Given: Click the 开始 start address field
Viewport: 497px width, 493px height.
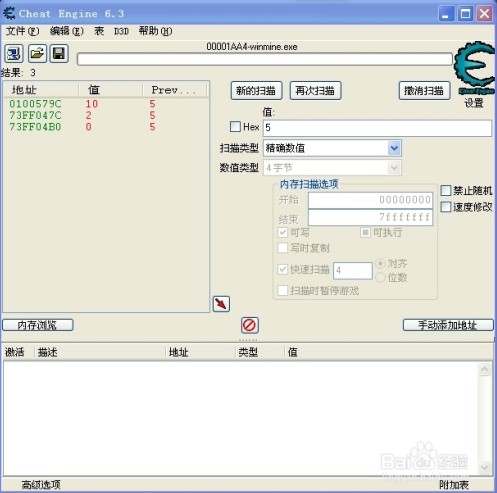Looking at the screenshot, I should point(370,200).
